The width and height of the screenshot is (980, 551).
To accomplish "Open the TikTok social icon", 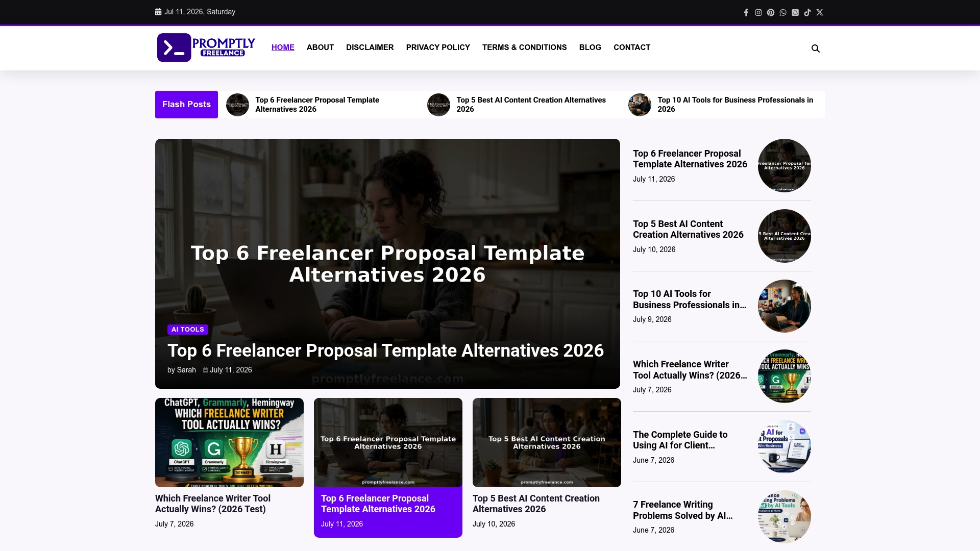I will (807, 12).
